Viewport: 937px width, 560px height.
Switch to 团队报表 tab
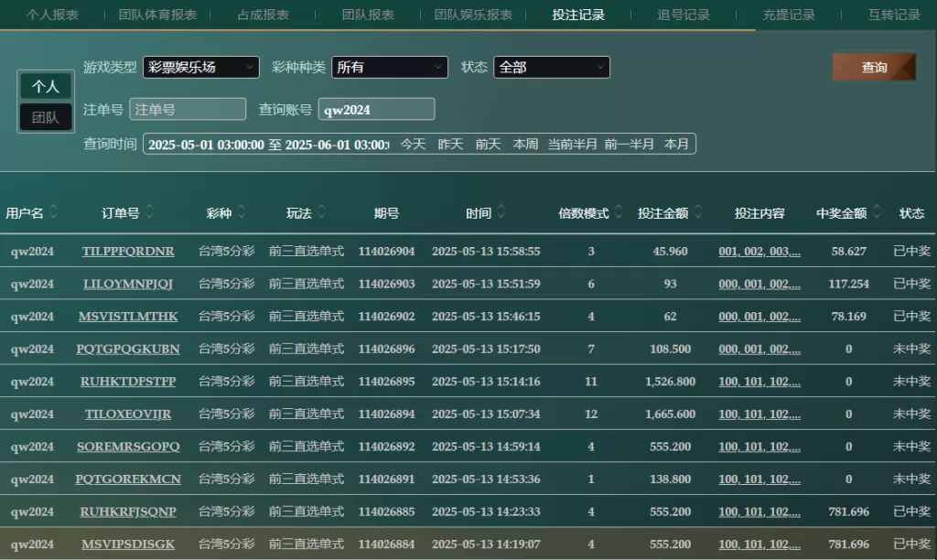[x=368, y=15]
